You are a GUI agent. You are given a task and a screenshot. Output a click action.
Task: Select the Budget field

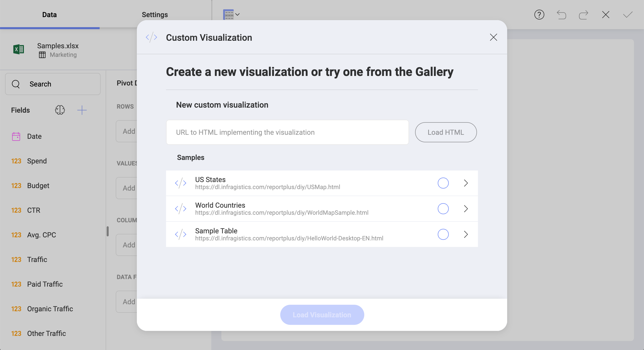click(x=53, y=186)
